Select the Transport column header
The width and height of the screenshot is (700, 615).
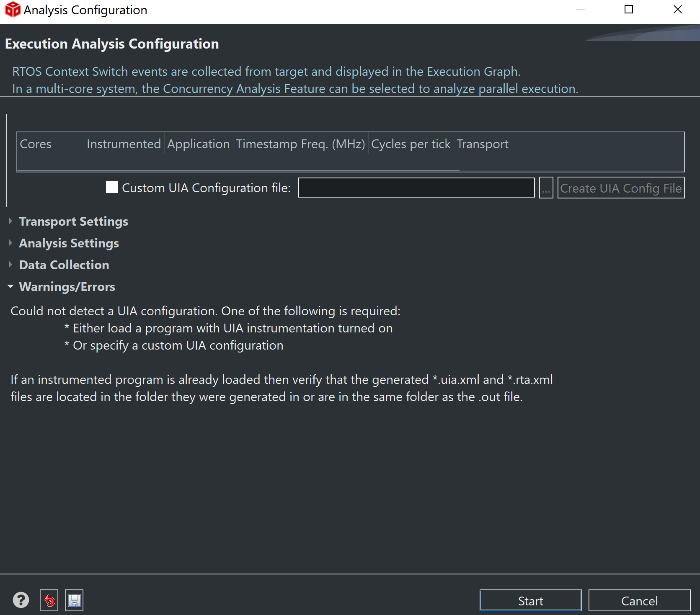(482, 144)
